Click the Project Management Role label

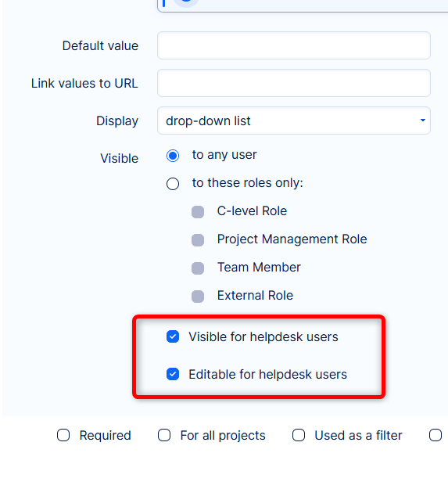pos(292,239)
